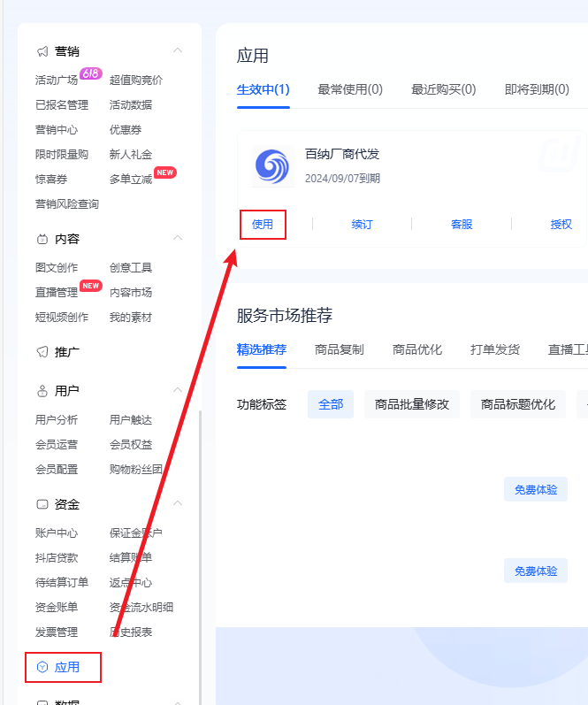Open 会员运营 menu item
The image size is (588, 705).
click(x=57, y=445)
